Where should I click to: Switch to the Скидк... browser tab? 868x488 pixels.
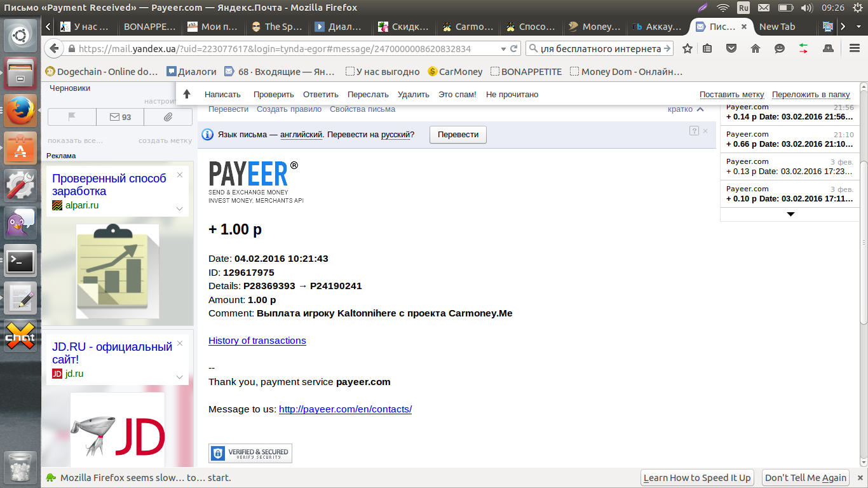[403, 27]
